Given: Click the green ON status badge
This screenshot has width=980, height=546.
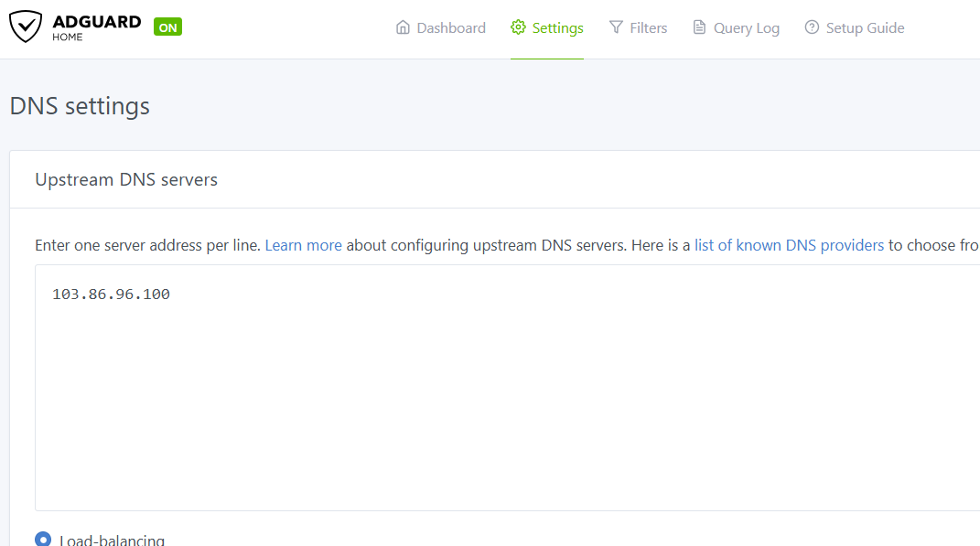Looking at the screenshot, I should coord(167,27).
